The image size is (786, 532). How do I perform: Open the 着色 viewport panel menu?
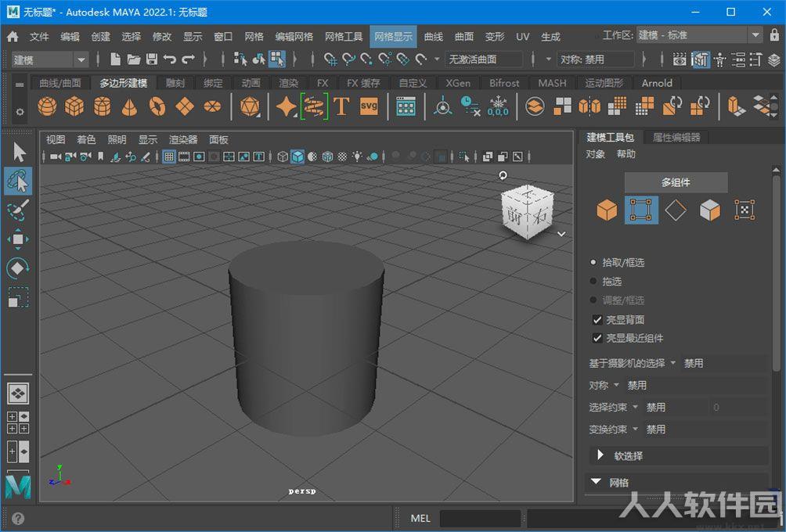86,140
